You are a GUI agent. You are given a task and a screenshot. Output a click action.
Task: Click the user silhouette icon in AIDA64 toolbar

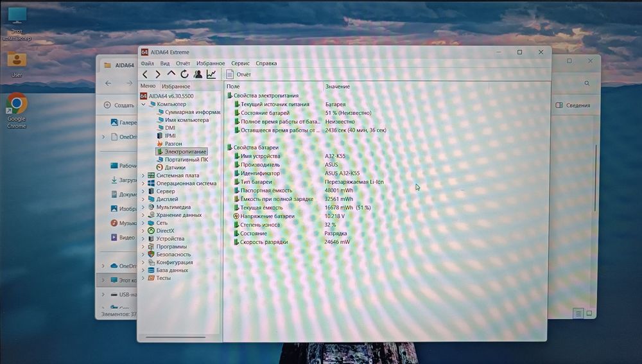pyautogui.click(x=198, y=74)
